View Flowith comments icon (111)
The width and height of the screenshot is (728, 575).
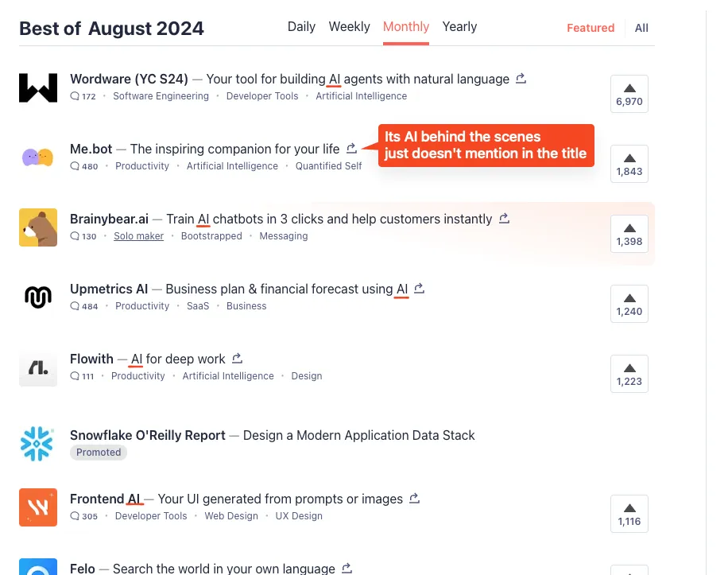click(x=75, y=375)
